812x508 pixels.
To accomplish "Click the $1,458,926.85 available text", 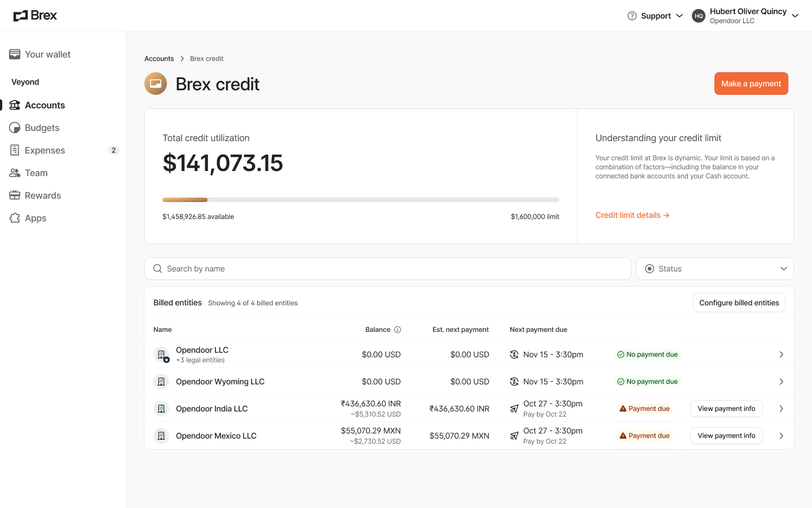I will tap(198, 217).
